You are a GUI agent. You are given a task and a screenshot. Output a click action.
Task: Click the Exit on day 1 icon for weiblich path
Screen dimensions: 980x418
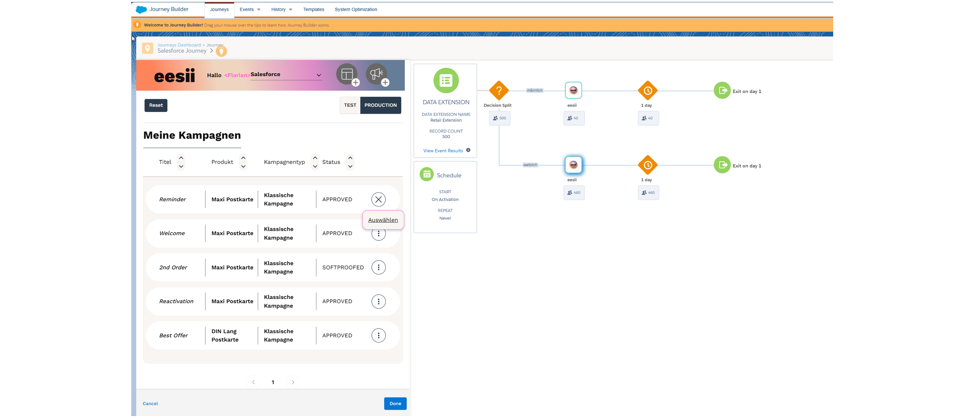click(x=722, y=164)
